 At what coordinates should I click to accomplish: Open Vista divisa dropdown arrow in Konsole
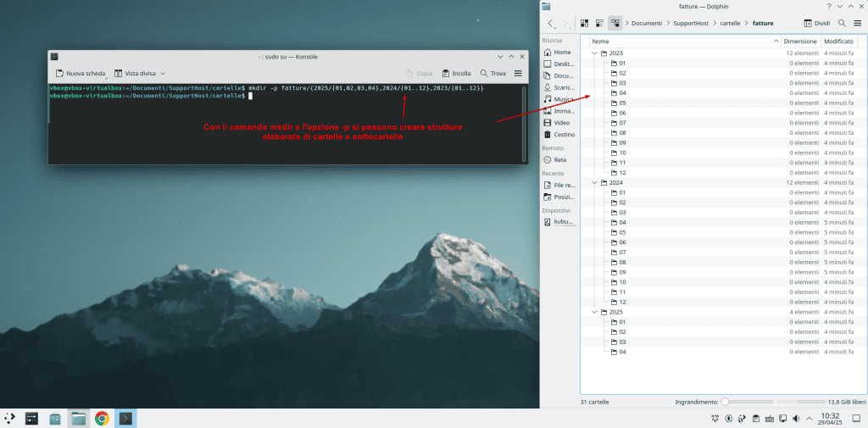click(163, 73)
